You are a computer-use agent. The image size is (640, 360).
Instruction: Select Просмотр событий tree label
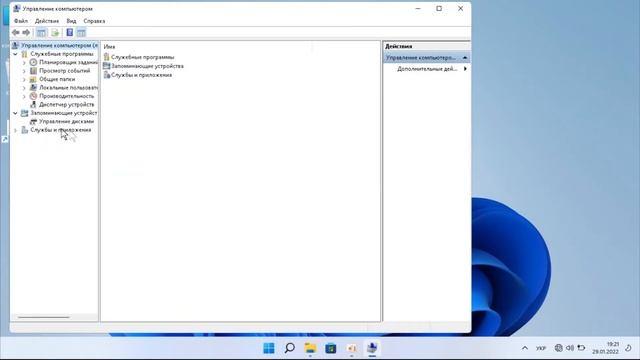click(64, 71)
